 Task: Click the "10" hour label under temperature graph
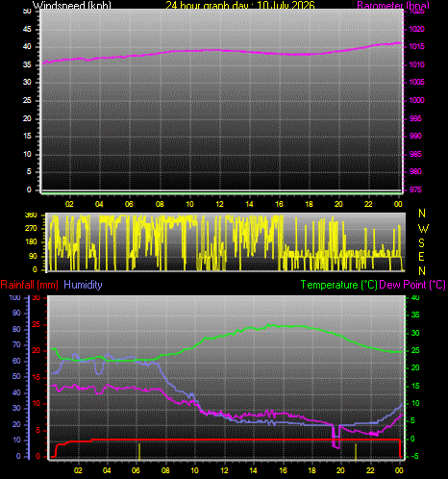click(195, 470)
